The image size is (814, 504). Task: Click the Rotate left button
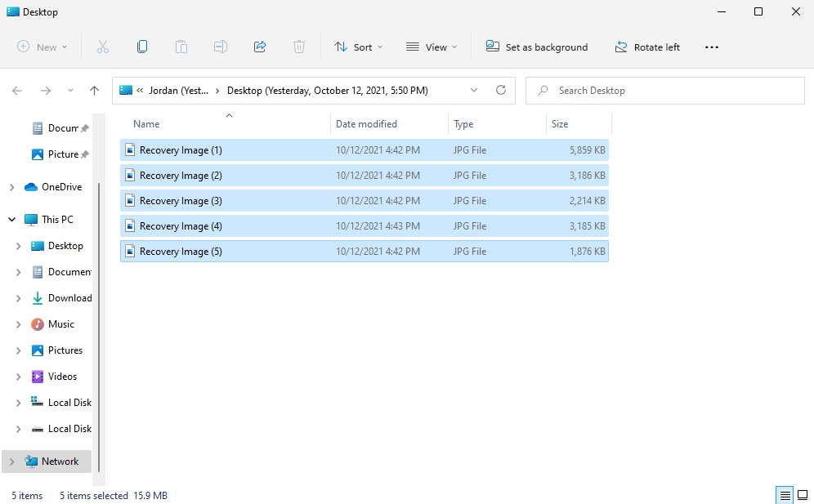point(647,47)
